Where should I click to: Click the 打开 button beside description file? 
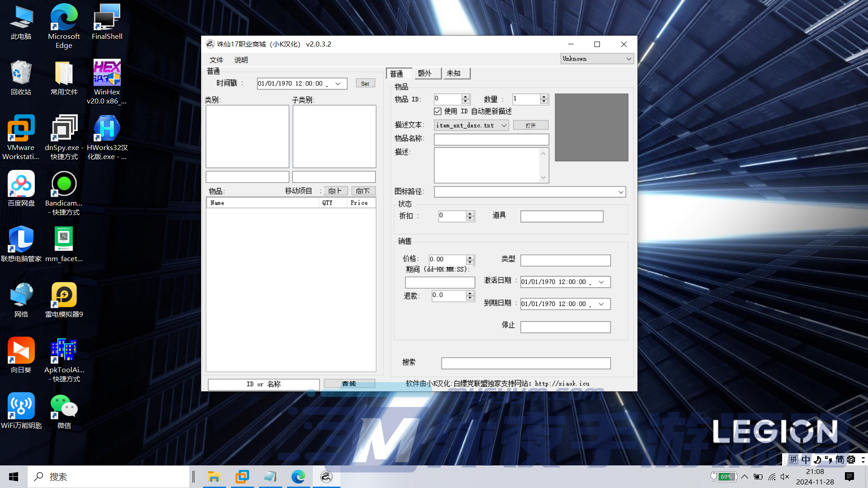[x=530, y=126]
